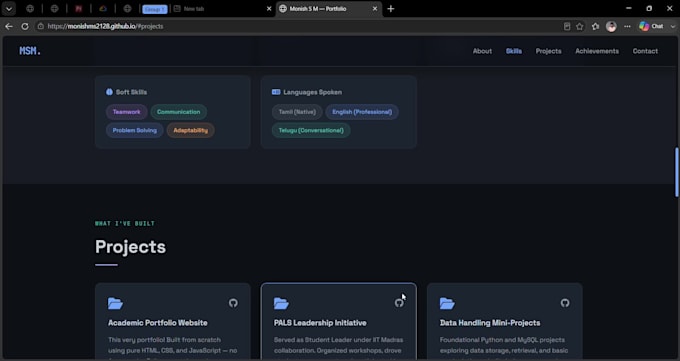The height and width of the screenshot is (361, 680).
Task: Select the Telugu (Conversational) language tag
Action: click(x=311, y=130)
